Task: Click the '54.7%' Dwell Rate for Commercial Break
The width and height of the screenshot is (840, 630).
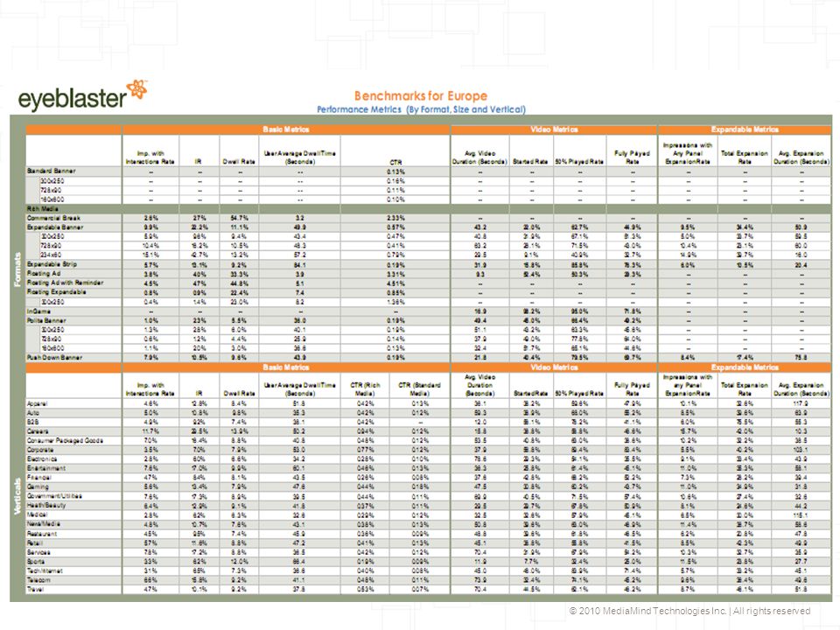Action: pos(239,218)
